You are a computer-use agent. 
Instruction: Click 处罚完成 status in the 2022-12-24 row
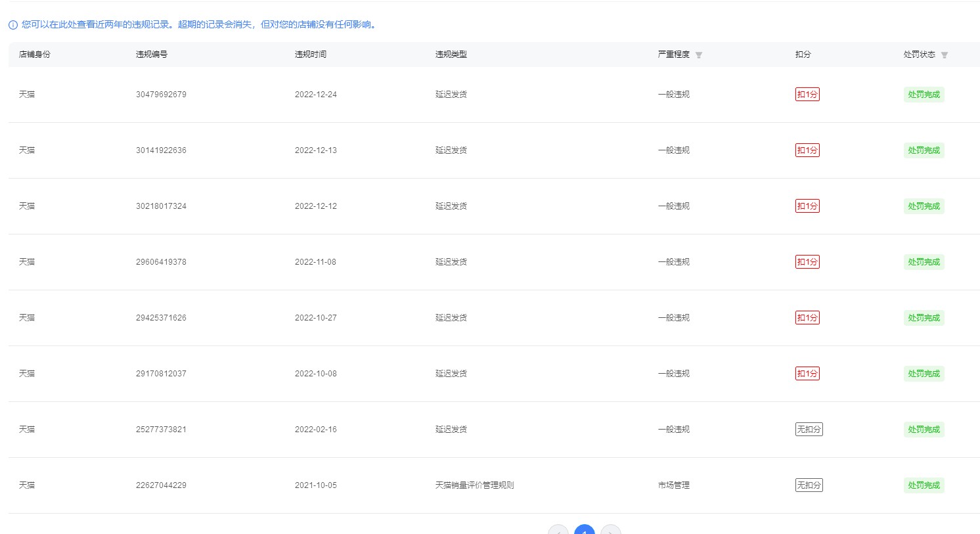(x=924, y=95)
